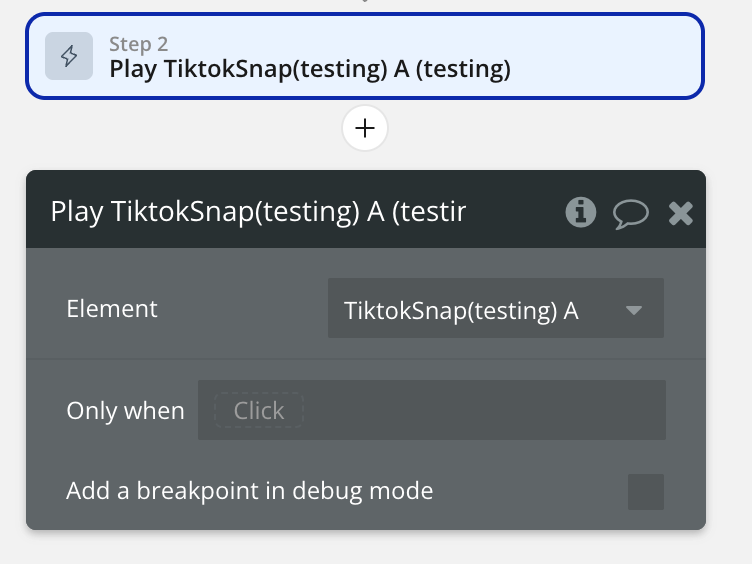Select the Step 2 action card
752x564 pixels.
(365, 56)
